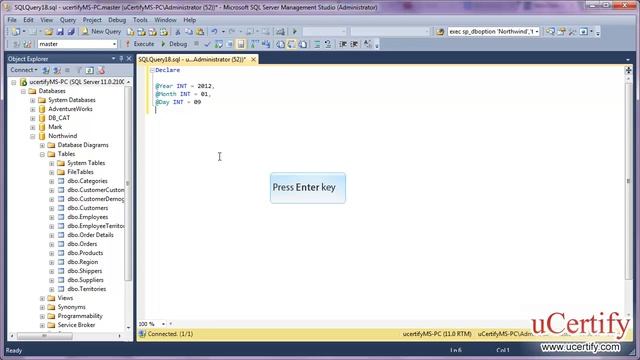
Task: Collapse the Tables folder node
Action: [x=42, y=154]
